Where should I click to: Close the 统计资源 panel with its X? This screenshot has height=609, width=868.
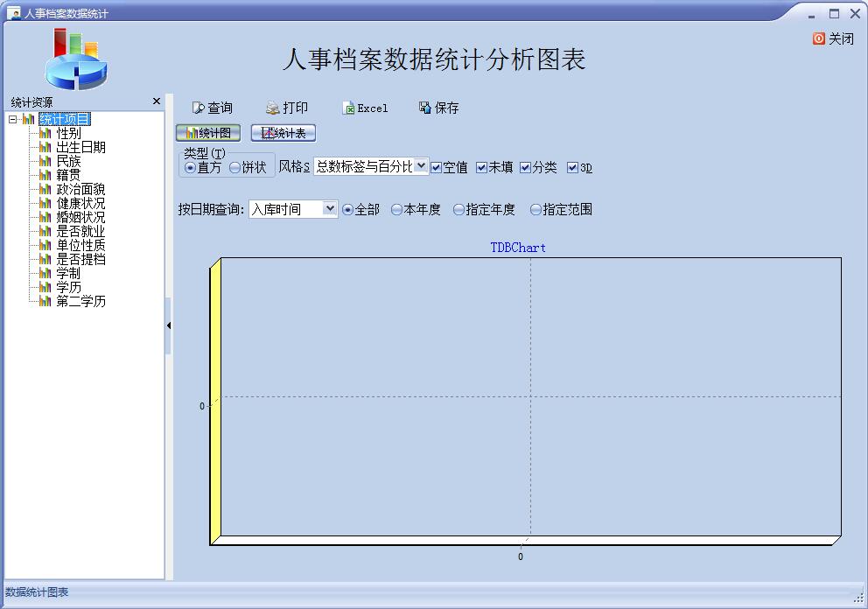[x=157, y=101]
